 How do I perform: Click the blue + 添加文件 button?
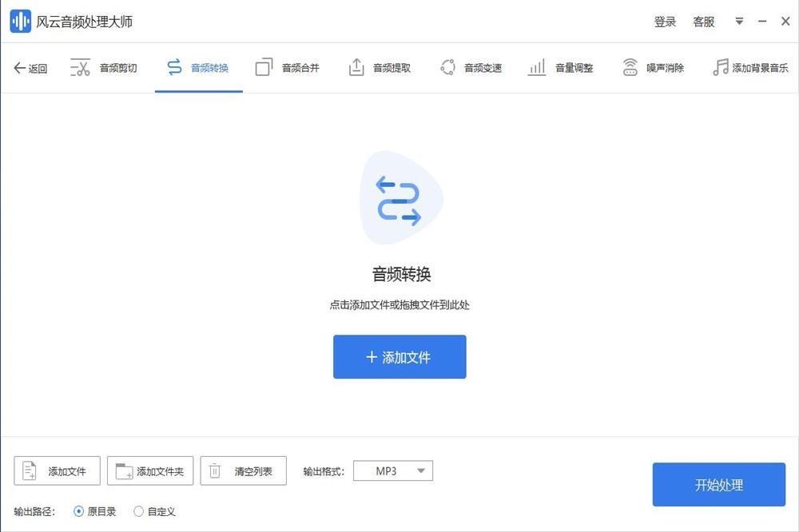coord(399,357)
